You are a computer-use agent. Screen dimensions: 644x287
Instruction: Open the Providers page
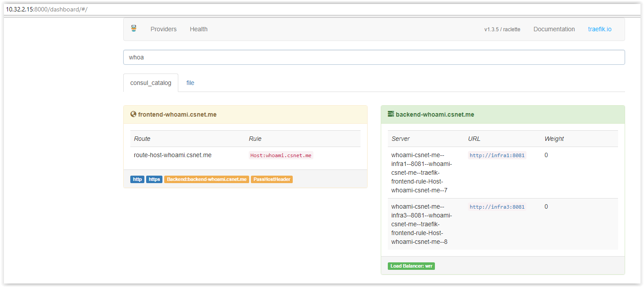(163, 29)
